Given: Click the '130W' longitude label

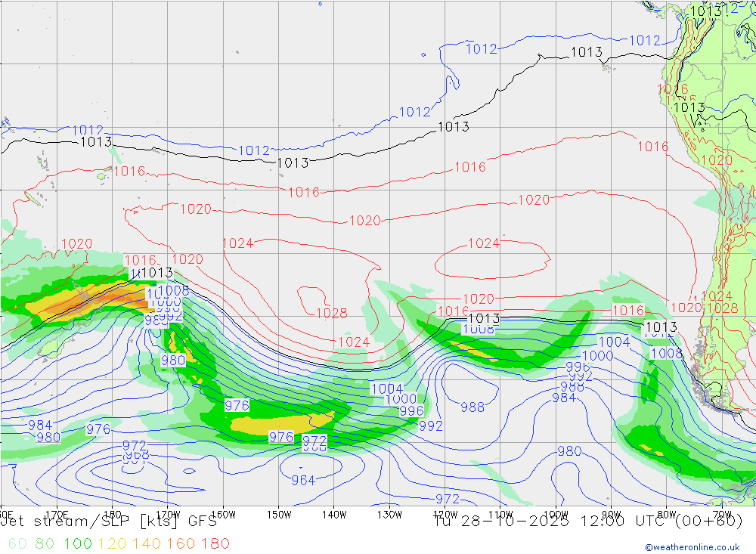Looking at the screenshot, I should (389, 515).
